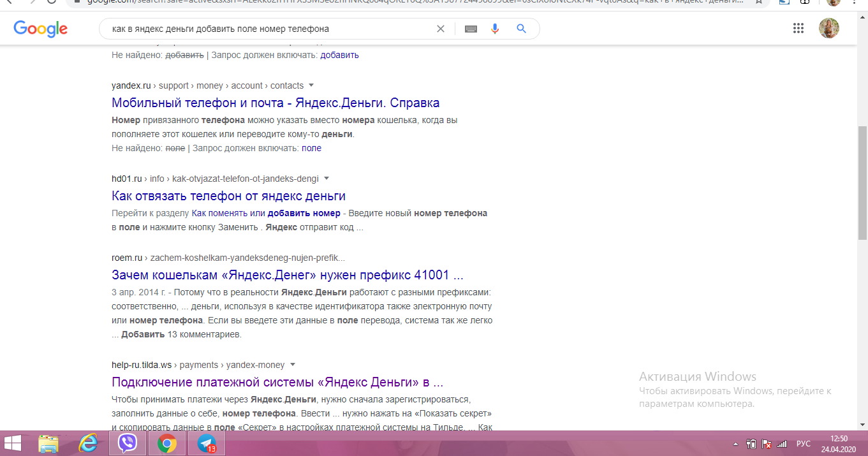Open File Explorer from taskbar
This screenshot has width=868, height=456.
pyautogui.click(x=48, y=443)
